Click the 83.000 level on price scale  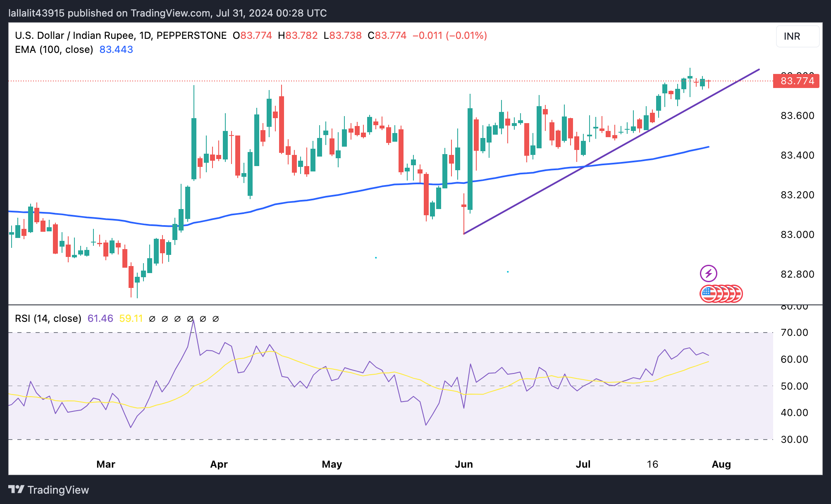click(797, 235)
